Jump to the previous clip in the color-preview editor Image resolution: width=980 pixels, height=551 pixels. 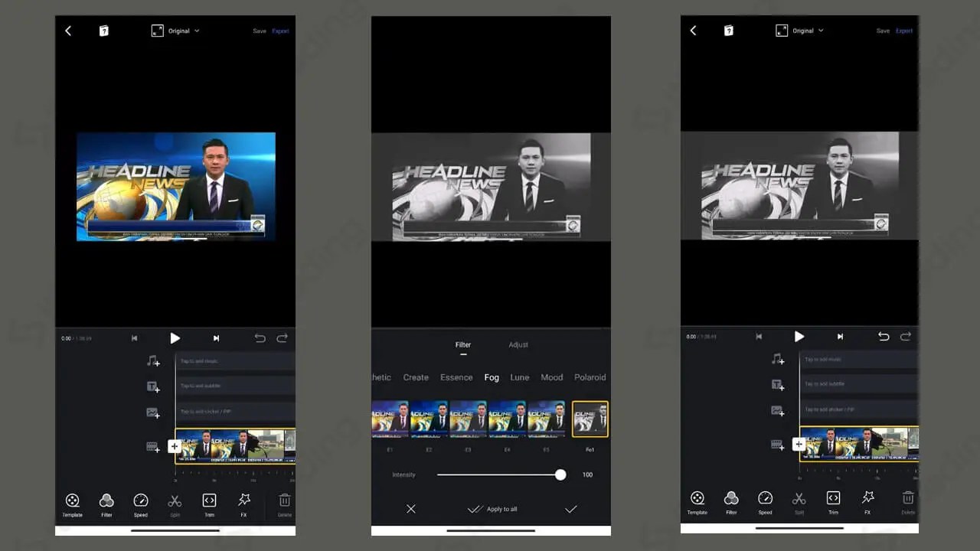(135, 338)
